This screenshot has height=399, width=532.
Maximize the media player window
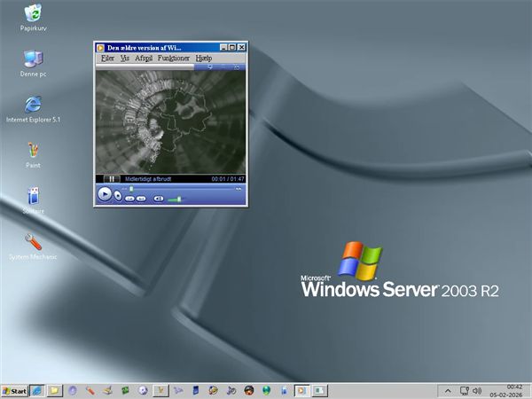pos(232,48)
